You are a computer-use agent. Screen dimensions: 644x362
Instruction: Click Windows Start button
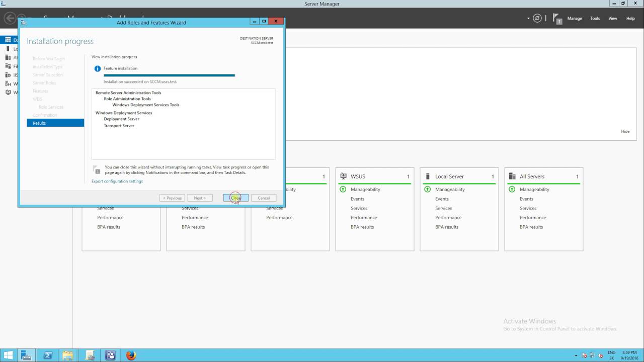[9, 355]
